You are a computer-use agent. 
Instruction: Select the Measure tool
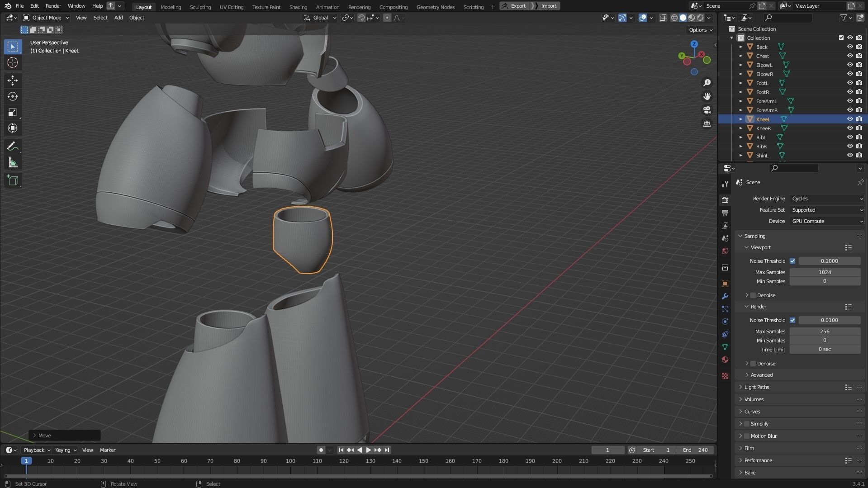tap(13, 162)
